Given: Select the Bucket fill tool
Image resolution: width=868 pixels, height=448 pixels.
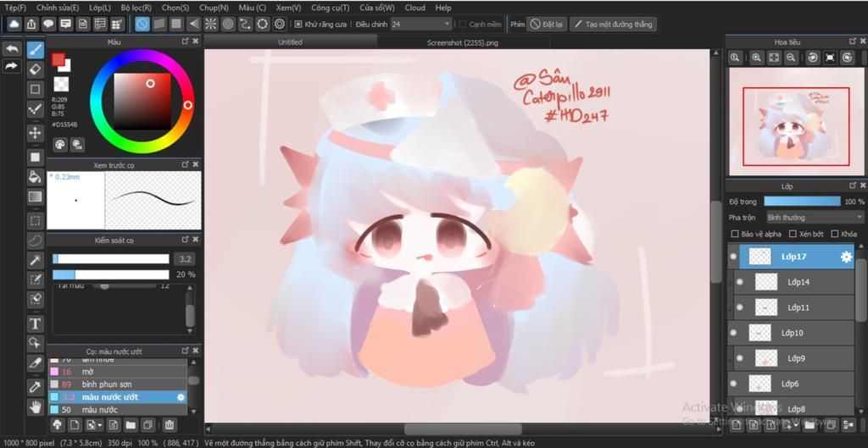Looking at the screenshot, I should [36, 177].
